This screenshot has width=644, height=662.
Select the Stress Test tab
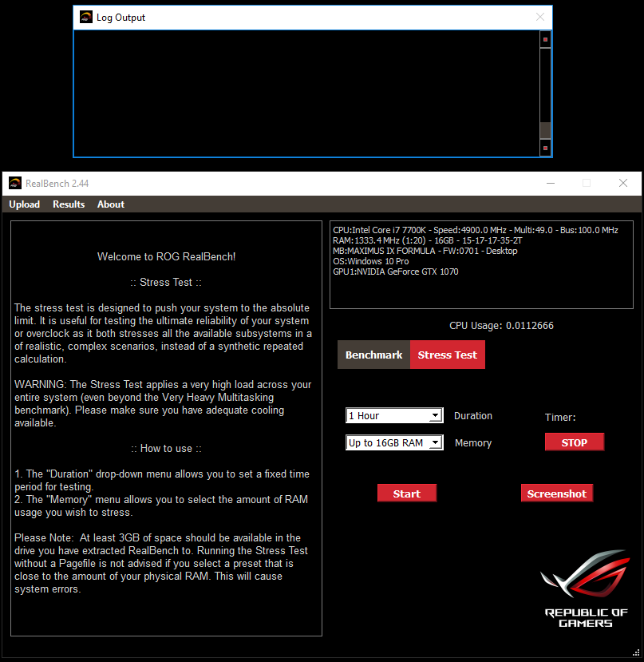pyautogui.click(x=447, y=355)
